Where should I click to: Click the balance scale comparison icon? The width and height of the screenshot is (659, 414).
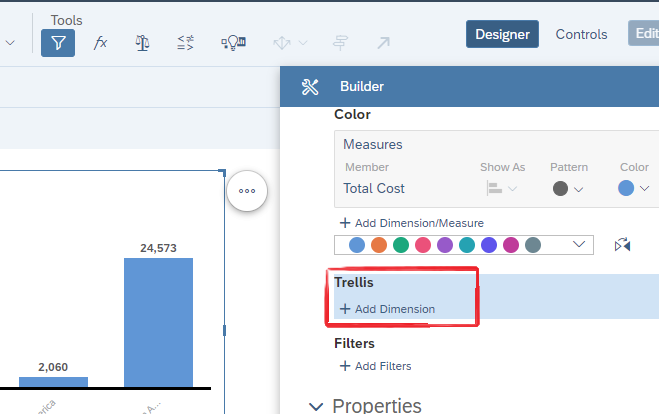(x=143, y=43)
